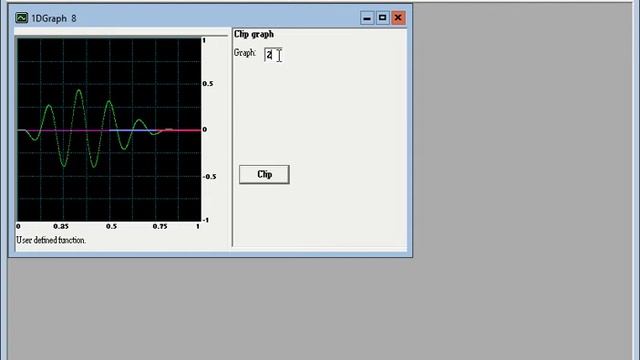
Task: Click the 'User defined function.' status text
Action: (51, 240)
